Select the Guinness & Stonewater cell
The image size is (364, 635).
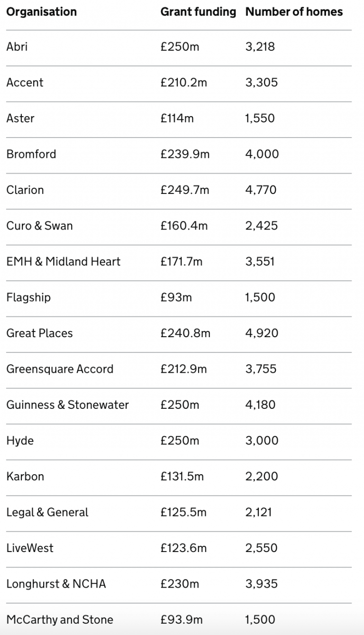(x=67, y=405)
